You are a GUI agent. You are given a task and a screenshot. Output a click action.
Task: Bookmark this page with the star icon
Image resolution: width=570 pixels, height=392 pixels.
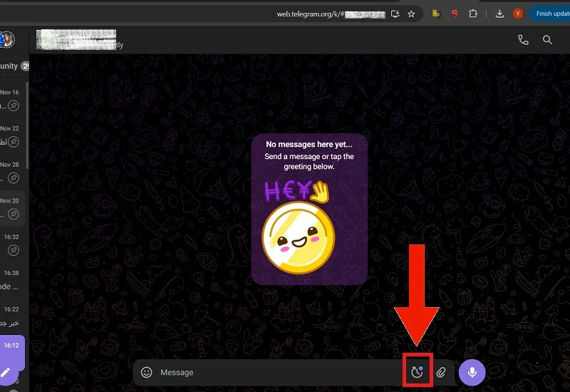click(411, 14)
